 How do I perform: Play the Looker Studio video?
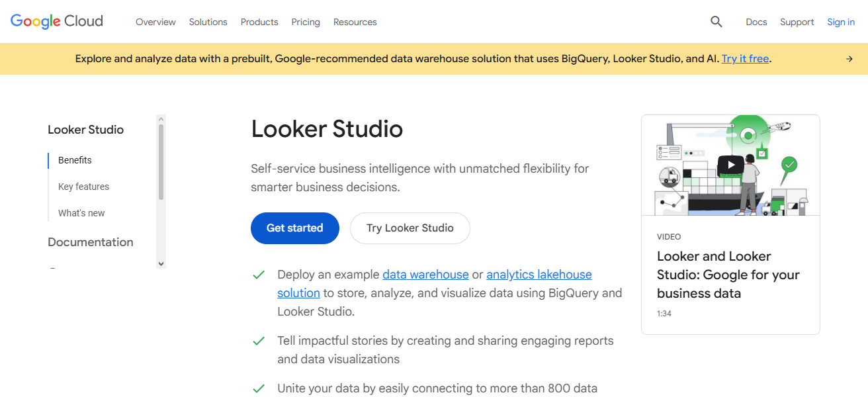730,164
